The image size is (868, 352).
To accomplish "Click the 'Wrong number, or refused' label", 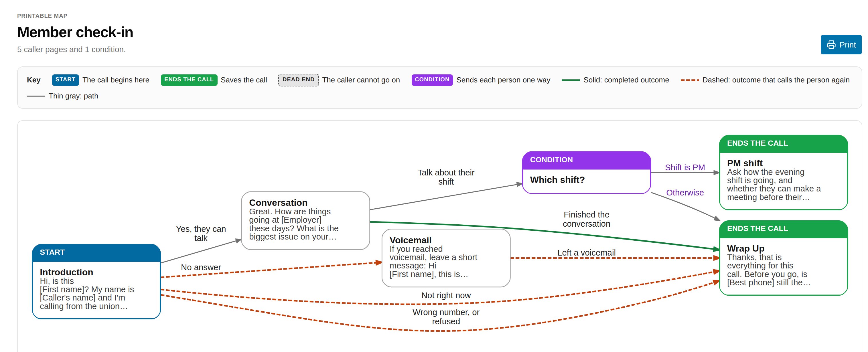I will 446,317.
